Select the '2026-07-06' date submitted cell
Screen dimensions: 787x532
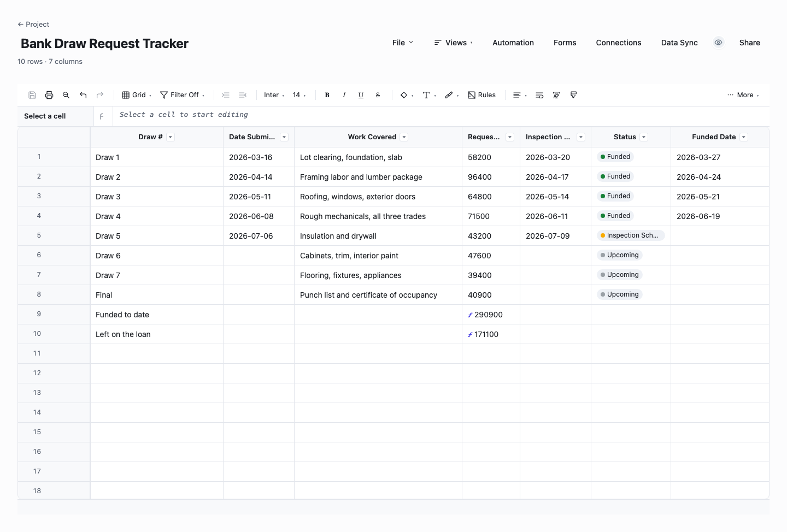pos(259,236)
